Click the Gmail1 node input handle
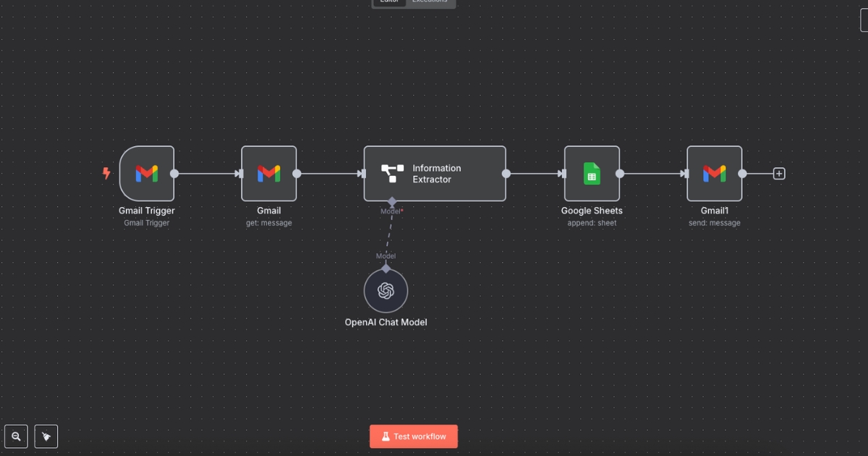The width and height of the screenshot is (868, 456). pyautogui.click(x=685, y=174)
